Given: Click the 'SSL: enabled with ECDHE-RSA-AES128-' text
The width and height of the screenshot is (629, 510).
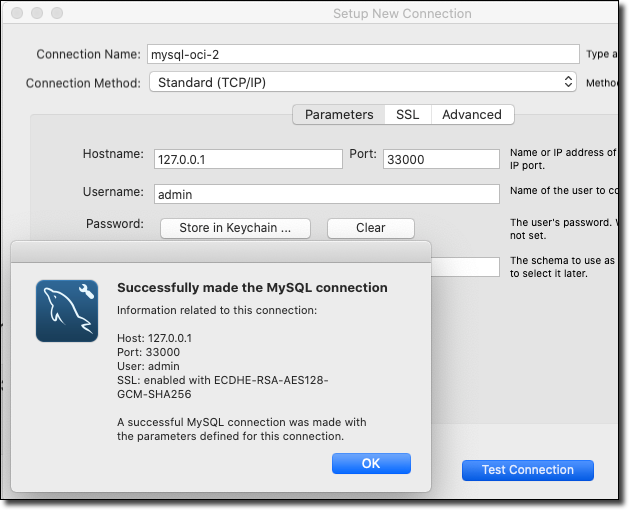Looking at the screenshot, I should click(223, 380).
